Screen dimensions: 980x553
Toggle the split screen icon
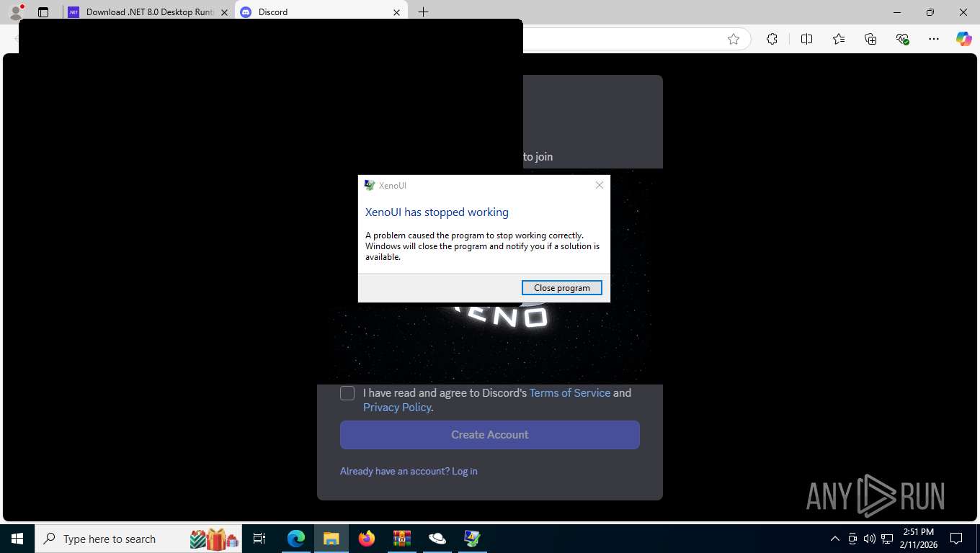[806, 39]
